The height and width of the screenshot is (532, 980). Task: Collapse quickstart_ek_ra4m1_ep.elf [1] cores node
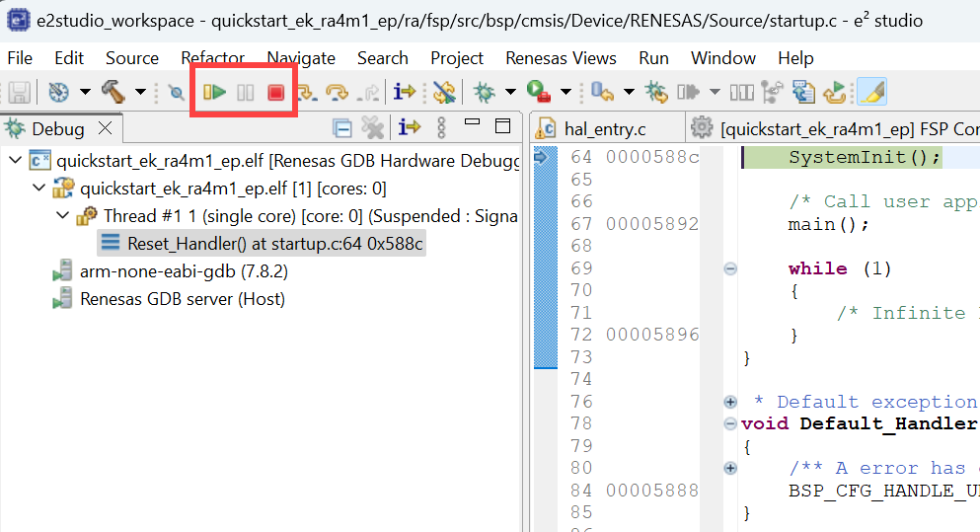[38, 188]
